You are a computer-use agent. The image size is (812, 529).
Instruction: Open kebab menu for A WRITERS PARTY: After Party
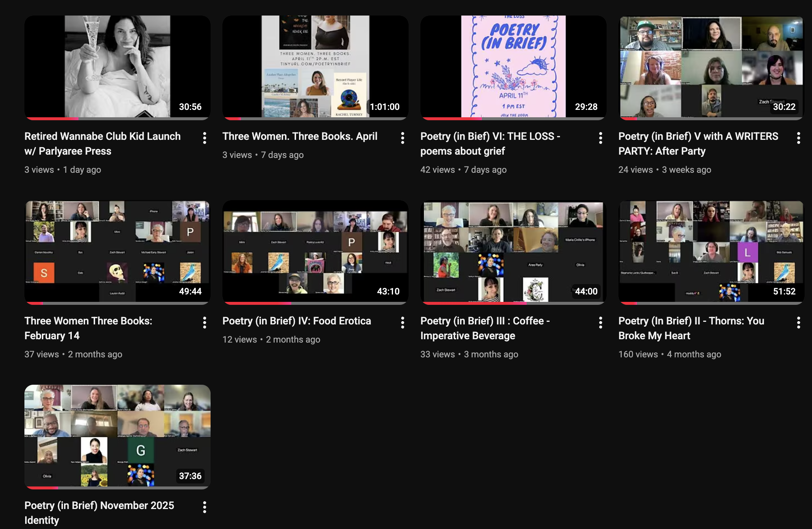(x=798, y=138)
